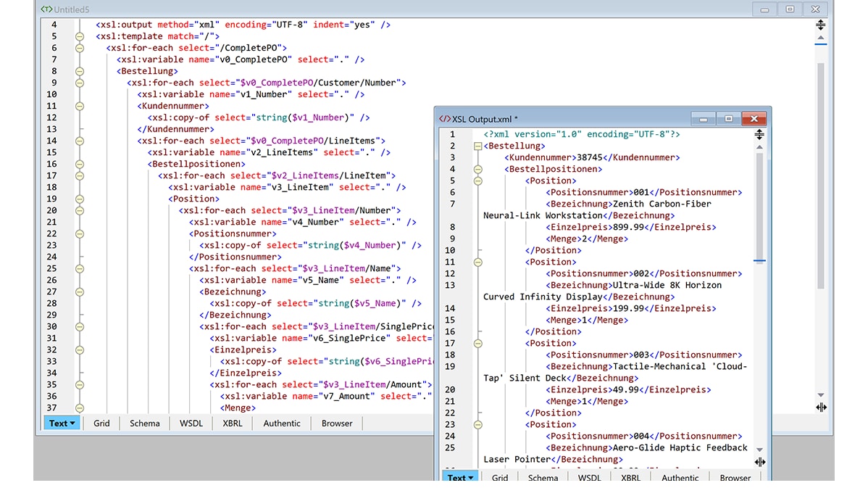868x488 pixels.
Task: Click the split-view icon atop Untitled5 scrollbar
Action: (820, 25)
